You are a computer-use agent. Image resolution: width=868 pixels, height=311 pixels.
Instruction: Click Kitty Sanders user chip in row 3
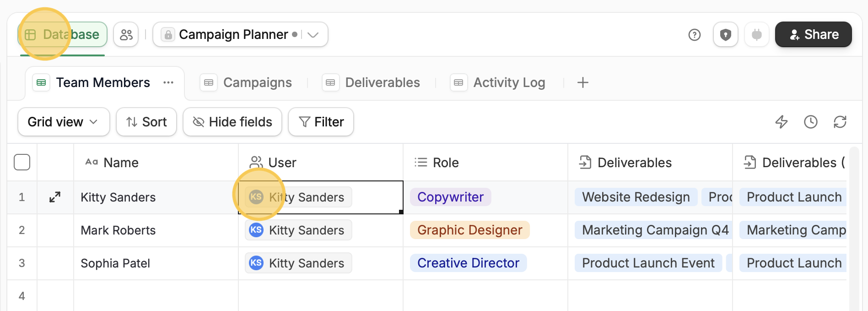[298, 263]
